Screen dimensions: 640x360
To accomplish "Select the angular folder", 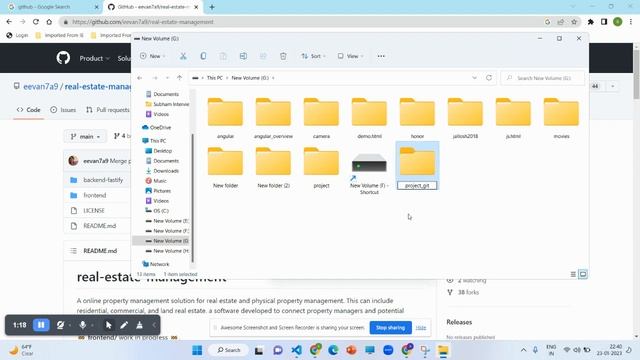I will pyautogui.click(x=225, y=118).
